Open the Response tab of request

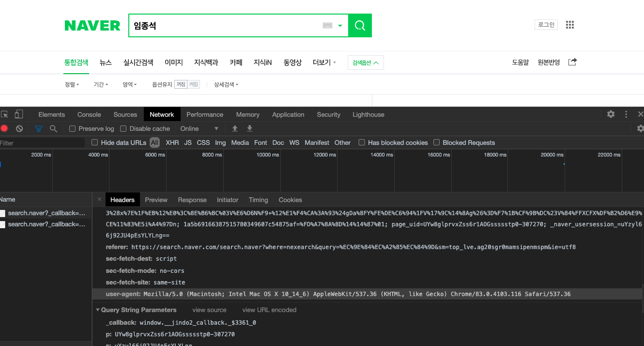(x=192, y=200)
